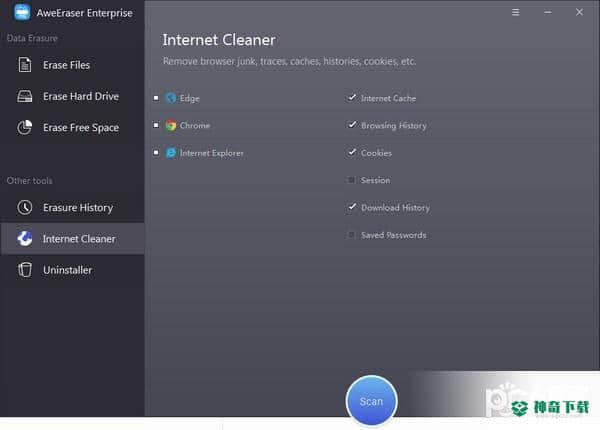Click the Session label text
Screen dimensions: 600x430
pyautogui.click(x=375, y=180)
